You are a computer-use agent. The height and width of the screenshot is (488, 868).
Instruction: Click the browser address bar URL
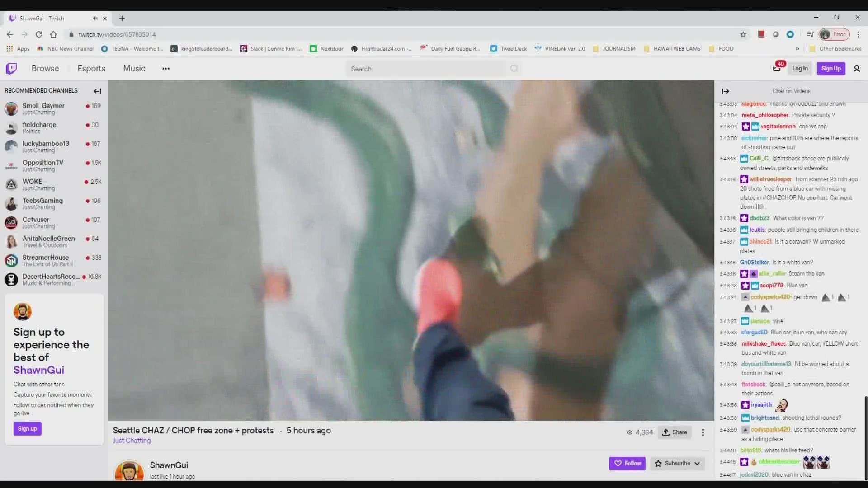(117, 34)
